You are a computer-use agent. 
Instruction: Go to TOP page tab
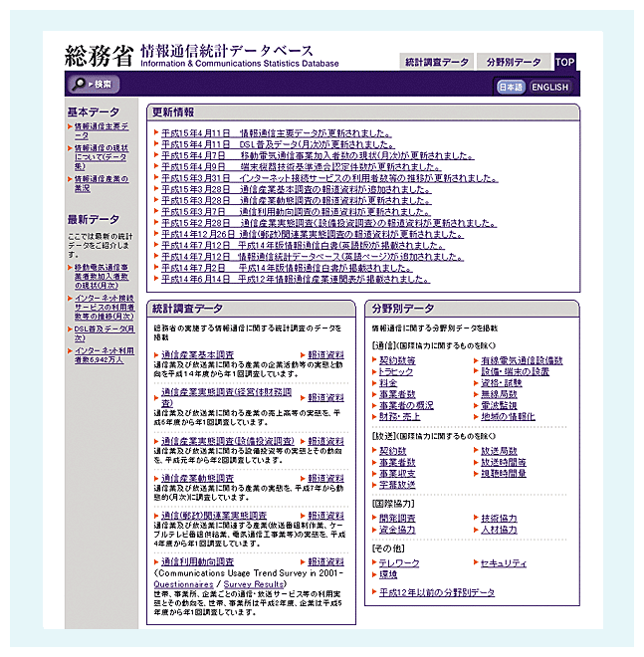coord(565,62)
